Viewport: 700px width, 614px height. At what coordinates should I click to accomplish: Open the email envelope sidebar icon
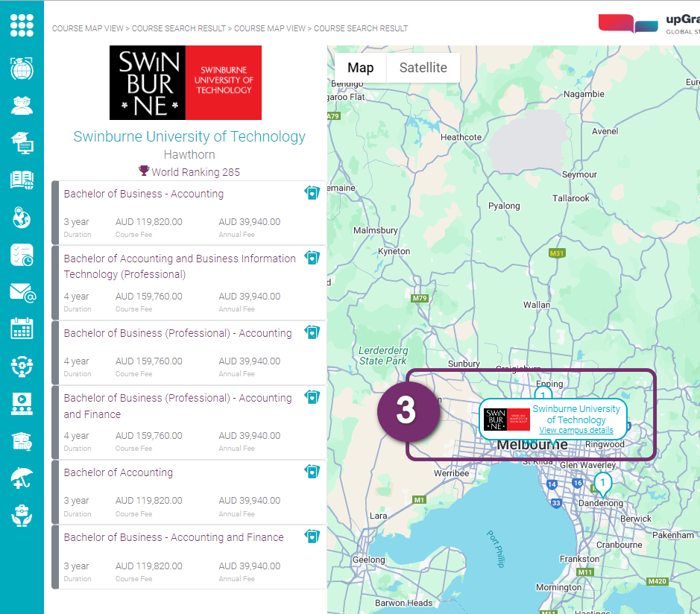pyautogui.click(x=22, y=292)
